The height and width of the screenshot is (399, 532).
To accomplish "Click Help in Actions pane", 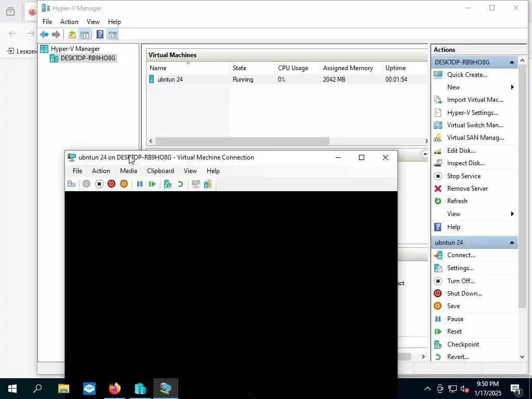I will tap(453, 227).
